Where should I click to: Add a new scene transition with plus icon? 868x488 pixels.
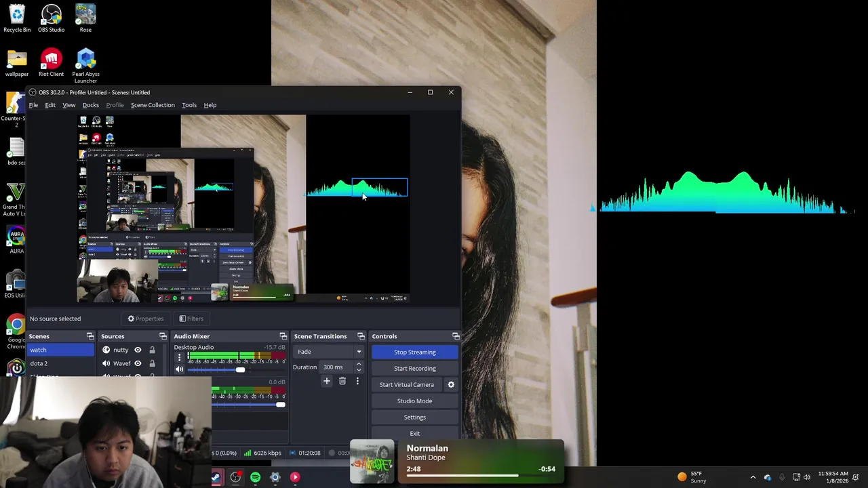326,381
